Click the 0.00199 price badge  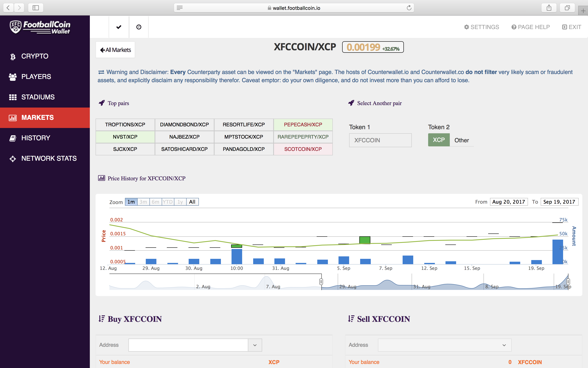(373, 47)
